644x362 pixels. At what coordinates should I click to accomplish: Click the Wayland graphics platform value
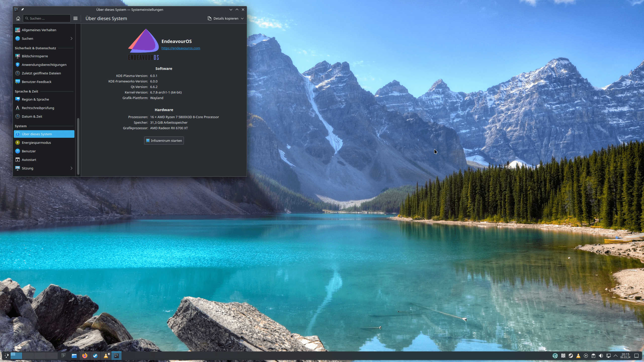(157, 98)
